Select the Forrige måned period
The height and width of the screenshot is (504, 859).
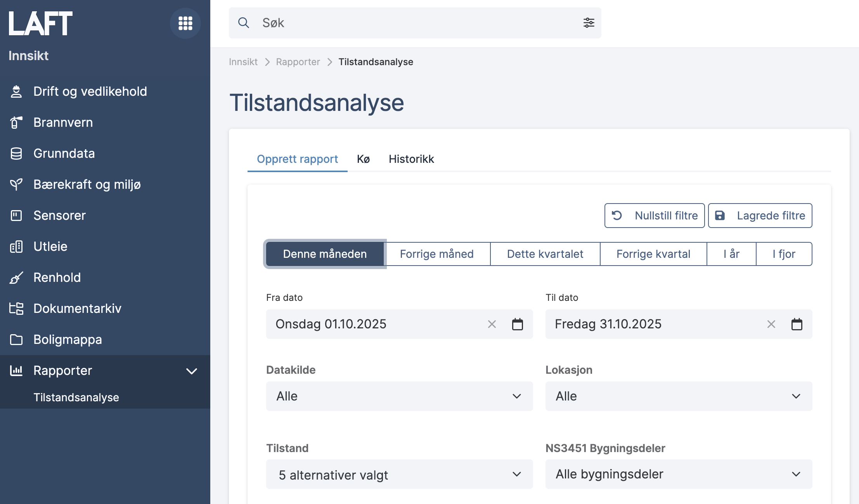(436, 254)
